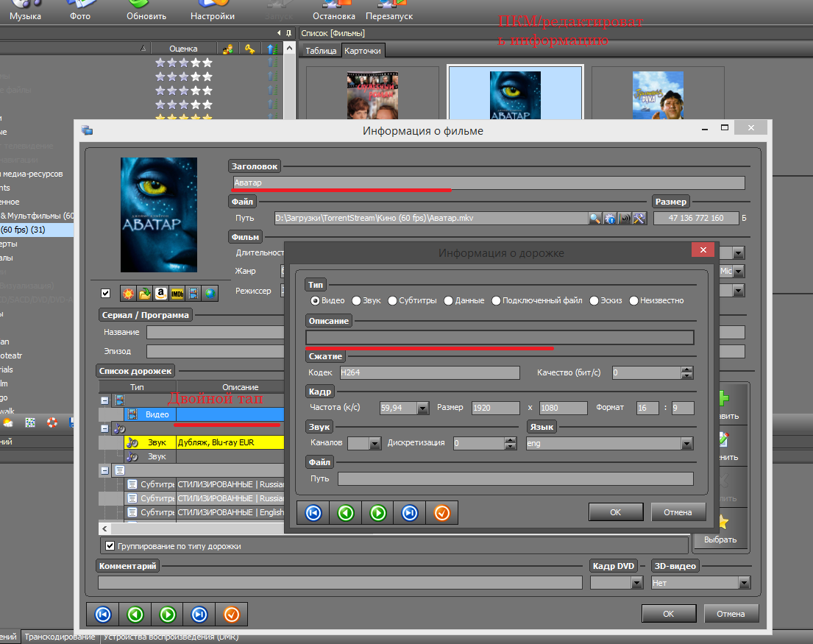Click the golden key icon in the list header

(x=250, y=49)
